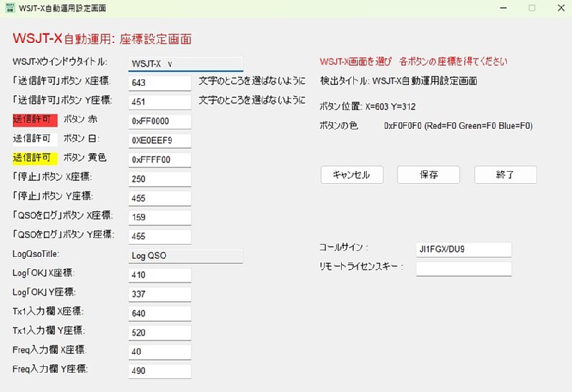Edit the red color hex value 0xFF0000
The height and width of the screenshot is (392, 572).
point(159,121)
